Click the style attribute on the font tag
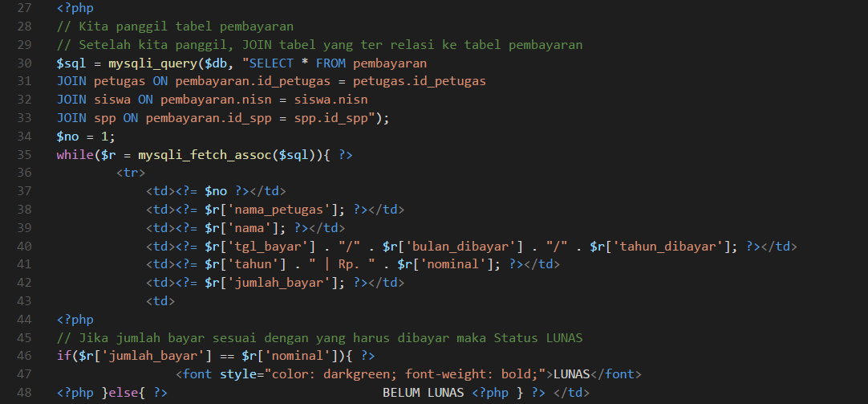The image size is (868, 404). (x=238, y=374)
